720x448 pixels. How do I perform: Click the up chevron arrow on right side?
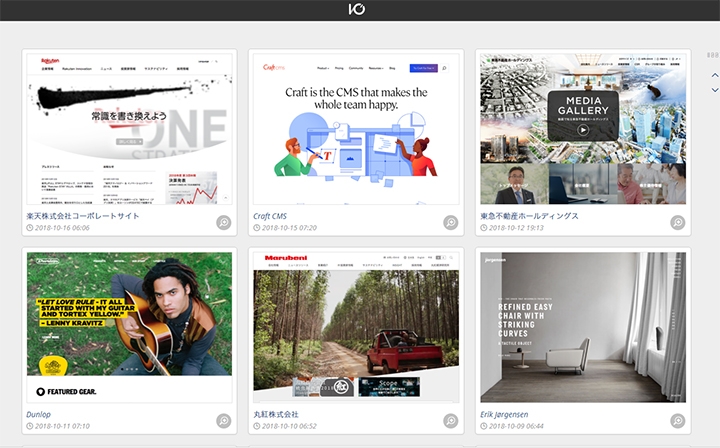[x=714, y=76]
